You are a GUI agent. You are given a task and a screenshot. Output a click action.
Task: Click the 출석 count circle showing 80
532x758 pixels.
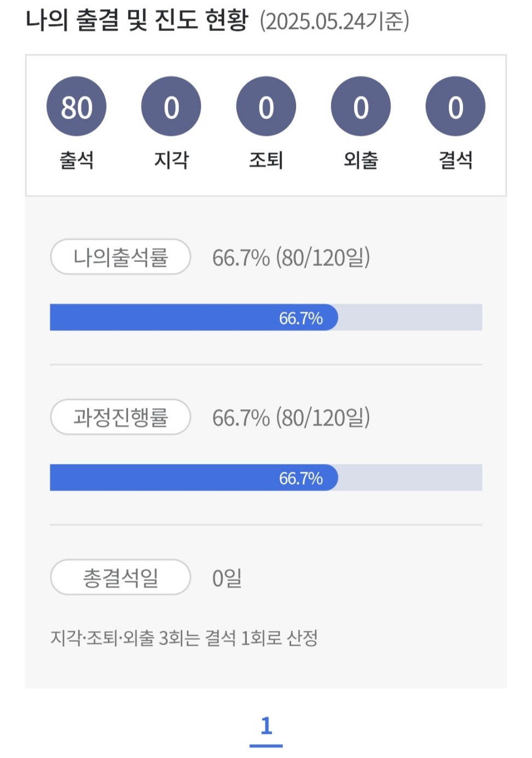pyautogui.click(x=77, y=106)
